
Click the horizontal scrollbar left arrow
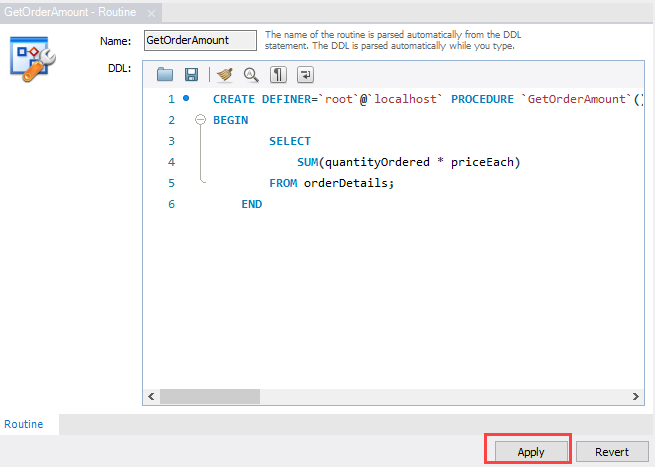pos(151,396)
